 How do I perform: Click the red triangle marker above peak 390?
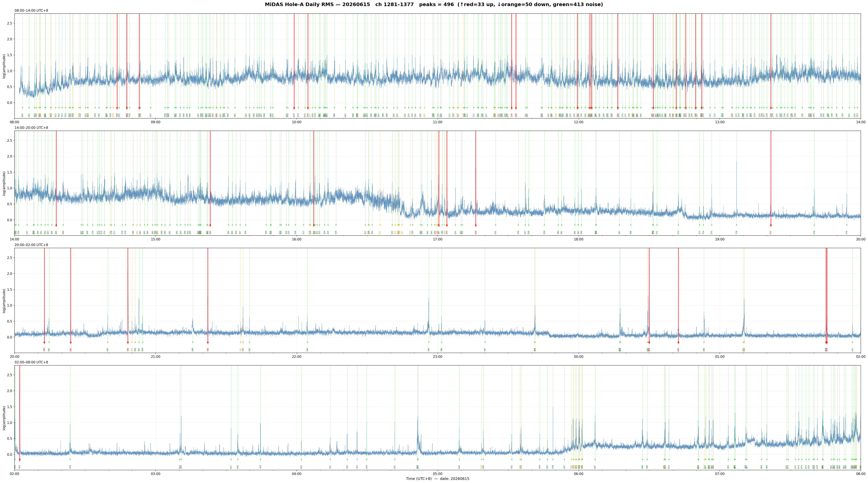(208, 342)
